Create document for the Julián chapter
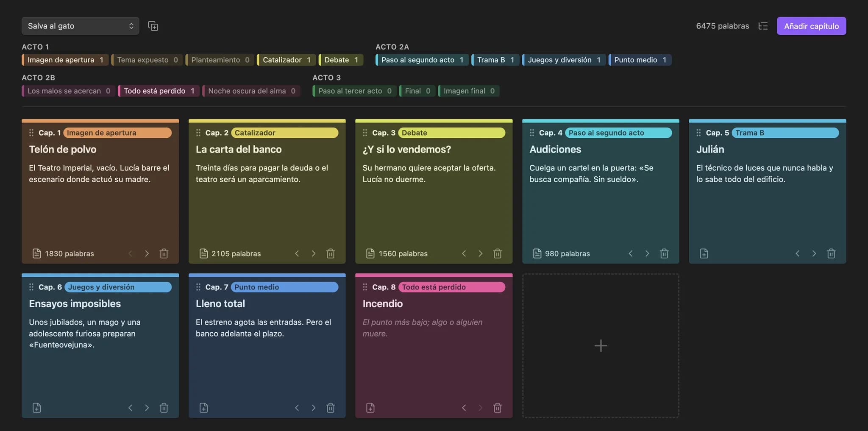 pos(704,253)
